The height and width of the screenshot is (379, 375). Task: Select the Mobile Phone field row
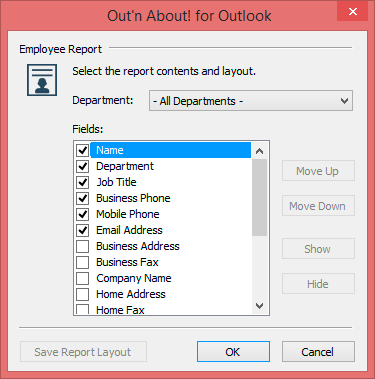(171, 214)
